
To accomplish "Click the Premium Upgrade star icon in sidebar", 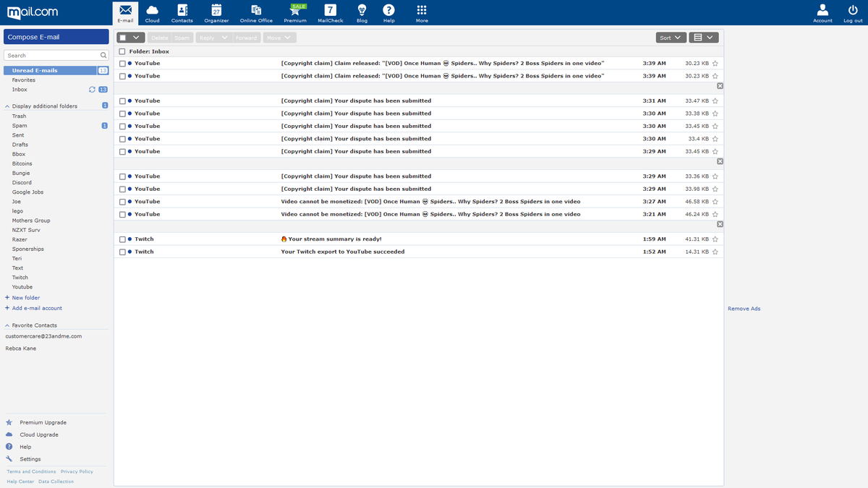I will click(9, 422).
